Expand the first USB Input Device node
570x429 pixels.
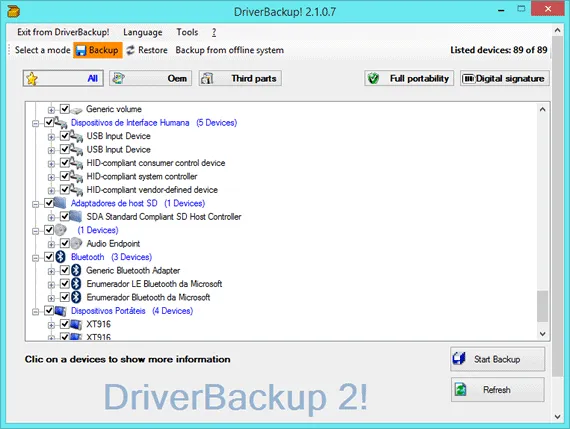pos(51,137)
